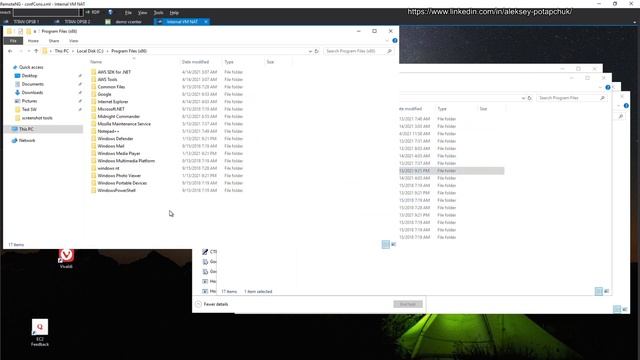Open the Explorer View ribbon tab
This screenshot has width=640, height=360.
(x=73, y=41)
